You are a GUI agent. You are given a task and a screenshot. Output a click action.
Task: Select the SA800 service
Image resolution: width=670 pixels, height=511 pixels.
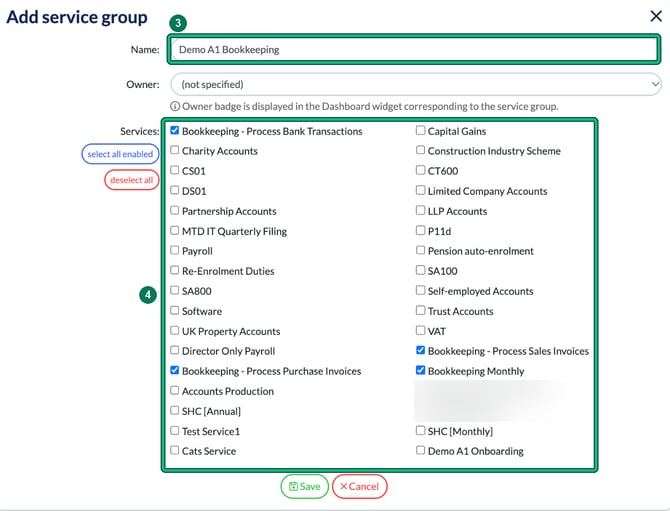point(174,290)
